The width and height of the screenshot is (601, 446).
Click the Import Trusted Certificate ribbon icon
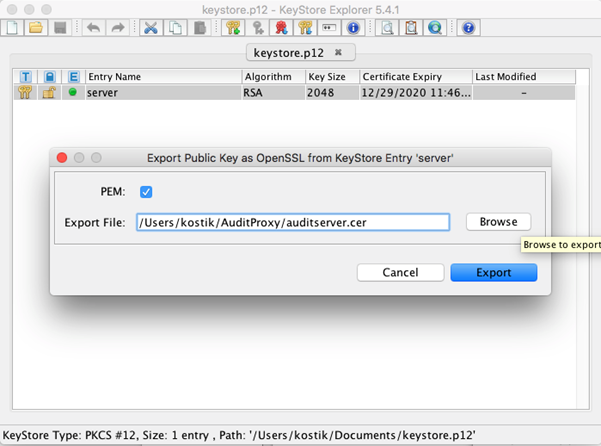281,28
